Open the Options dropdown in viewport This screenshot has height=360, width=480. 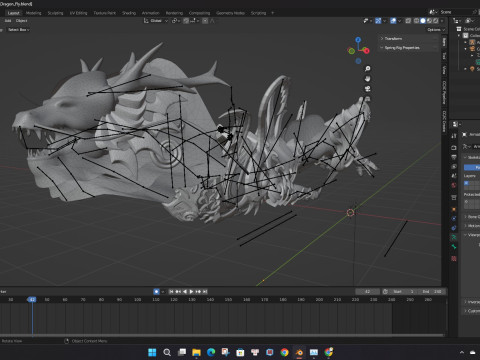436,30
